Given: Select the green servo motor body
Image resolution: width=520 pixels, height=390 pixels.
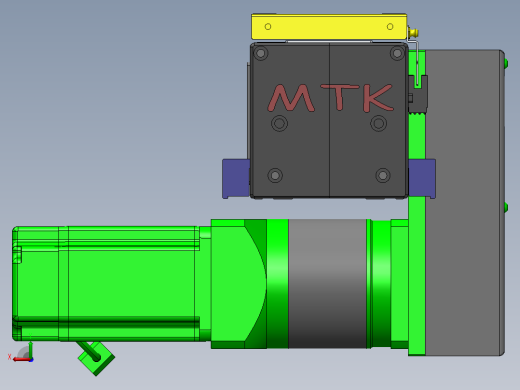Looking at the screenshot, I should pyautogui.click(x=107, y=283).
